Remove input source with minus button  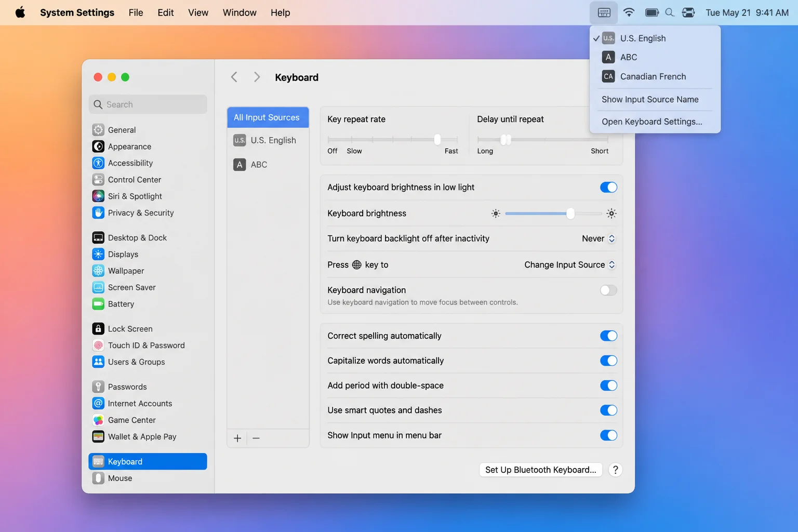(256, 438)
